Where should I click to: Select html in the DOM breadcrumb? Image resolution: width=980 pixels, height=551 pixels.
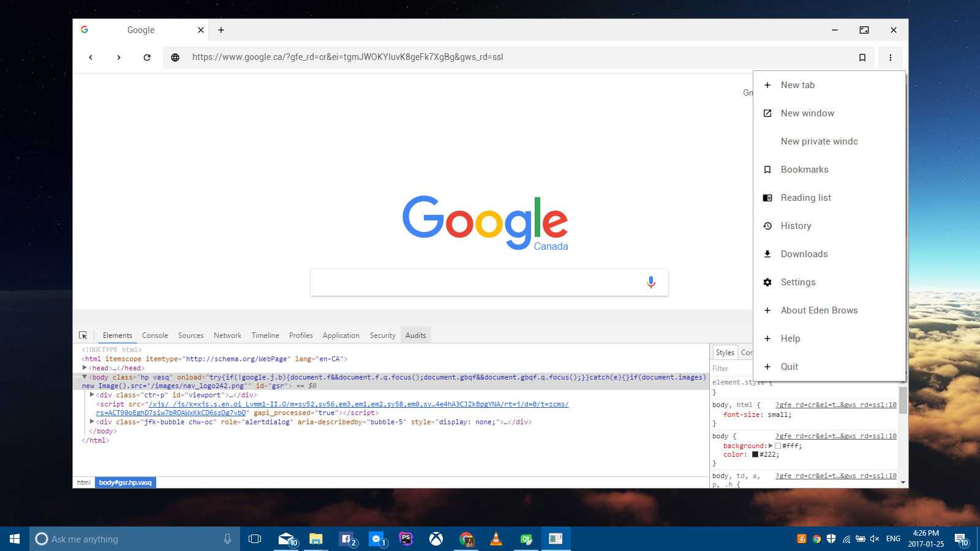pyautogui.click(x=84, y=482)
